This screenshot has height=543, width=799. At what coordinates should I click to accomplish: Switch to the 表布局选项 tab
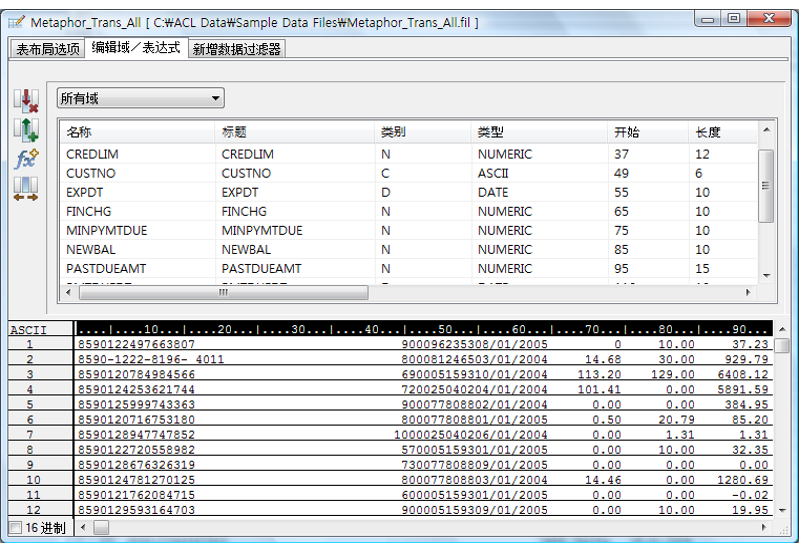click(47, 49)
